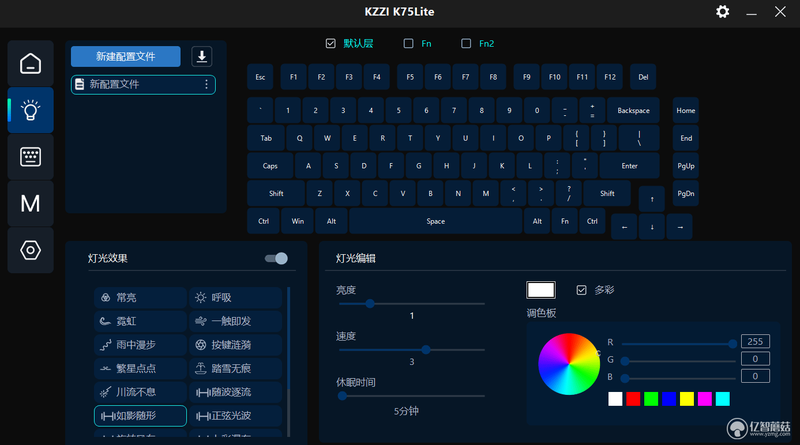The image size is (800, 445).
Task: Click the B value input field
Action: [x=755, y=376]
